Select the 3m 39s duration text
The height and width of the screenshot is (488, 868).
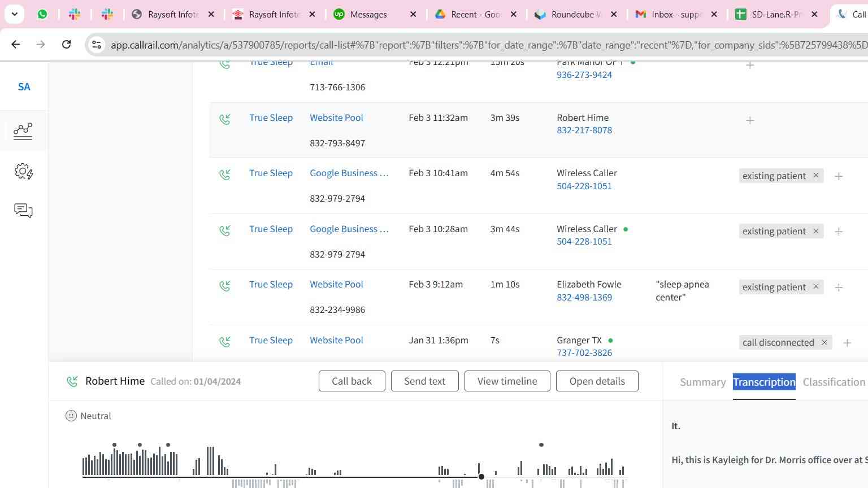pos(505,118)
